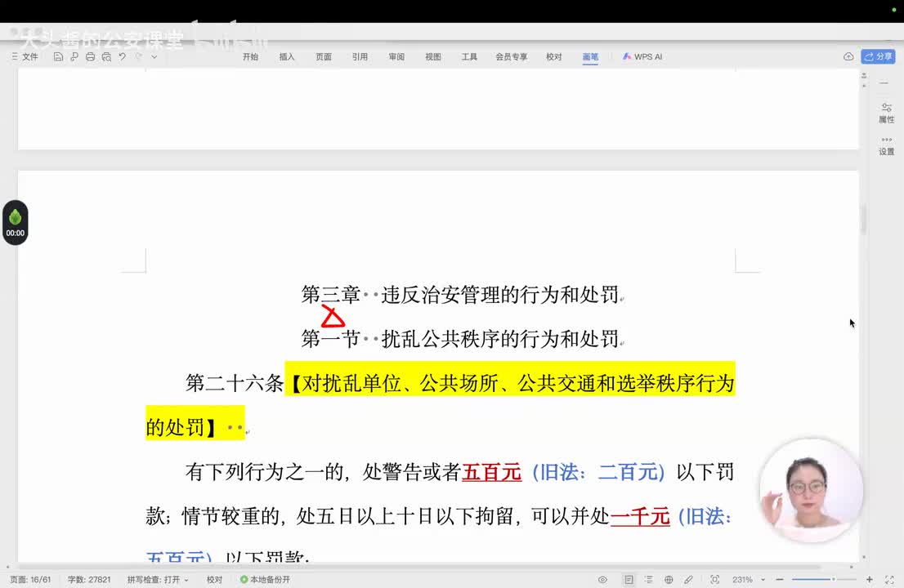Click the export-to-PDF icon beside Save
Image resolution: width=904 pixels, height=588 pixels.
click(x=74, y=56)
